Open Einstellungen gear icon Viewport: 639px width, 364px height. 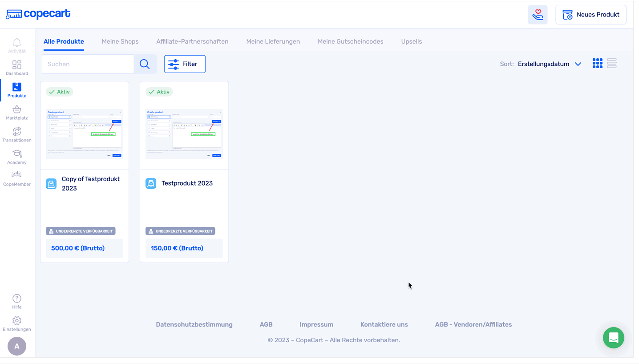(x=17, y=321)
